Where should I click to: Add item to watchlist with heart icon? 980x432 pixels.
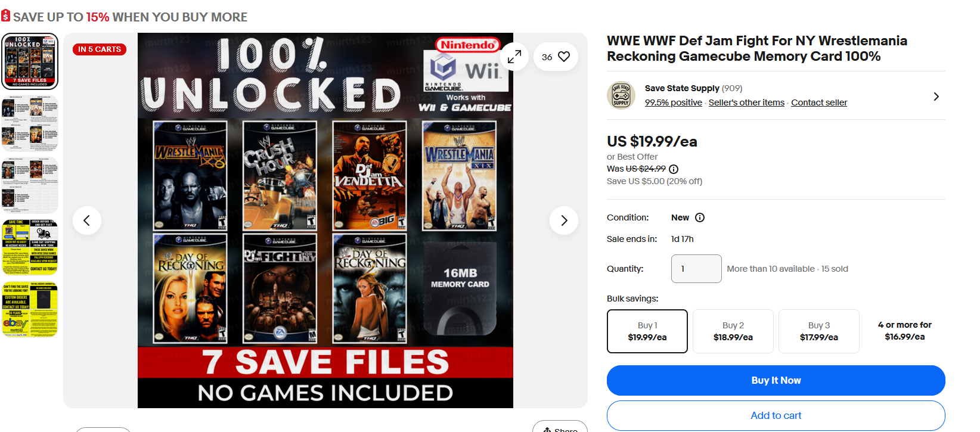point(556,57)
